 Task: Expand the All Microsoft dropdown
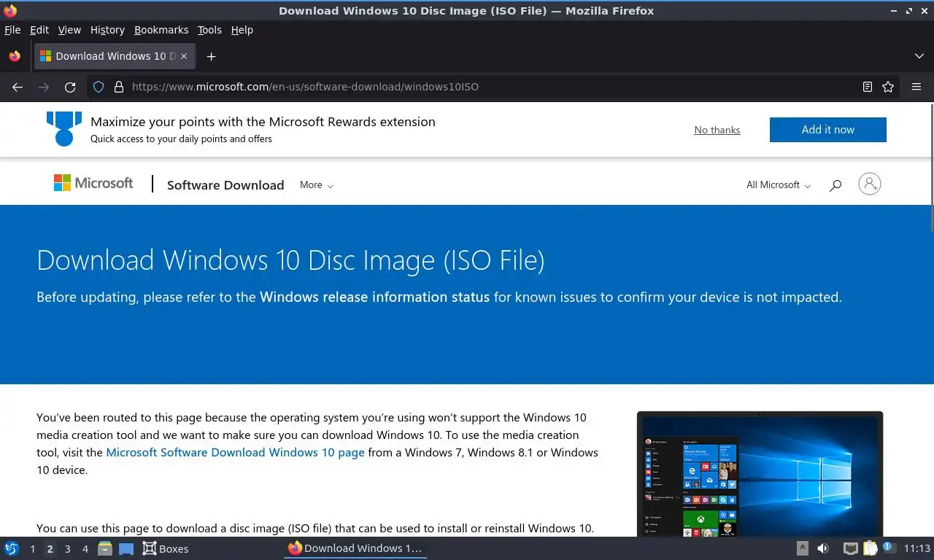point(779,185)
